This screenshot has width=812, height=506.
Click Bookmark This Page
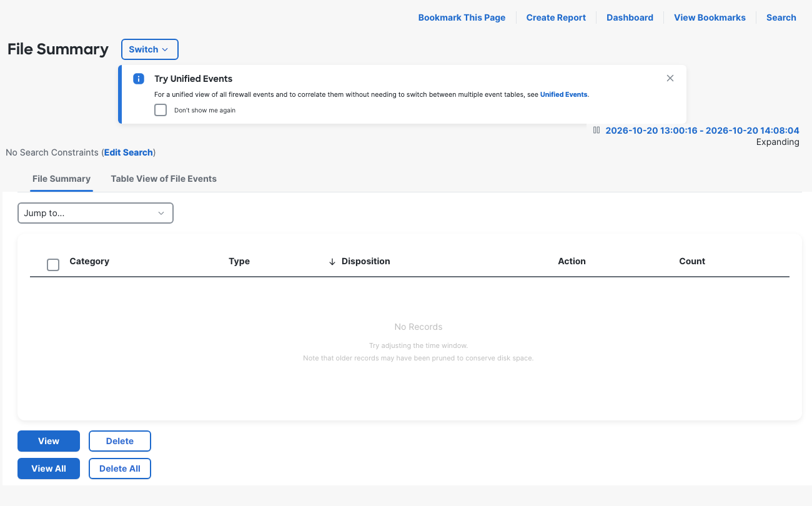pyautogui.click(x=462, y=17)
